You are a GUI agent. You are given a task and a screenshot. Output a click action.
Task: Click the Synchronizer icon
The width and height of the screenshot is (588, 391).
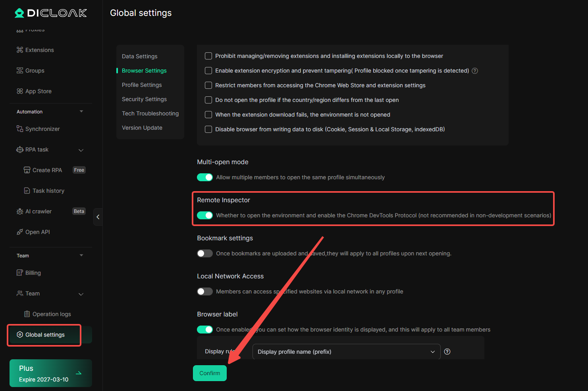20,129
